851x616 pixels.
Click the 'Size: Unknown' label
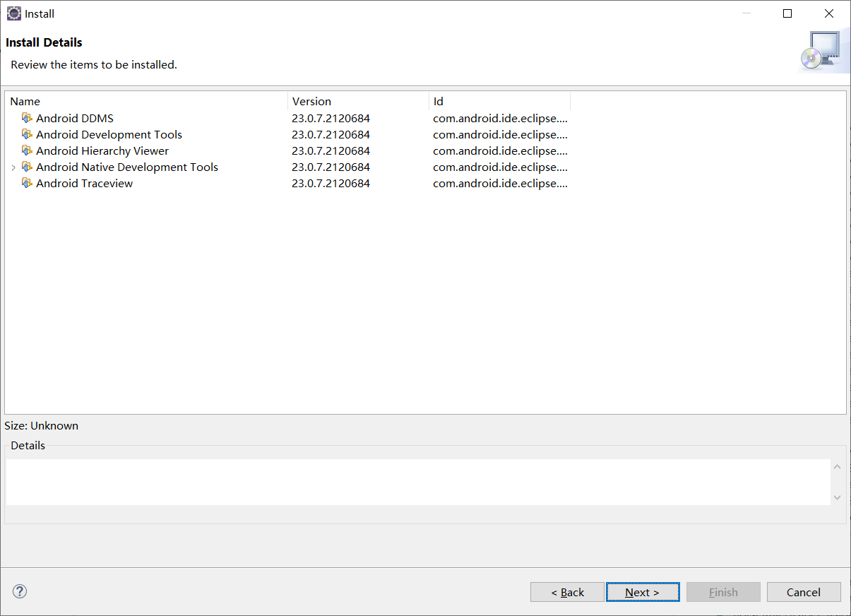click(42, 425)
